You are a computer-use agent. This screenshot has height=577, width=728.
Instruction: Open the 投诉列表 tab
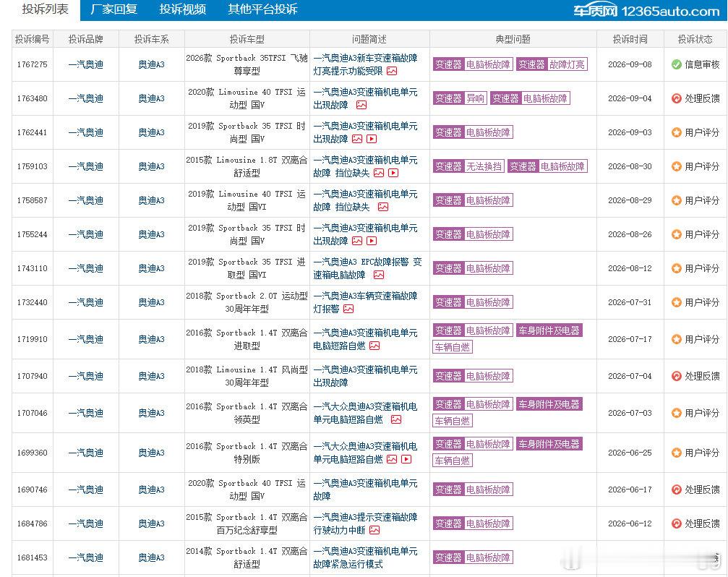point(45,9)
